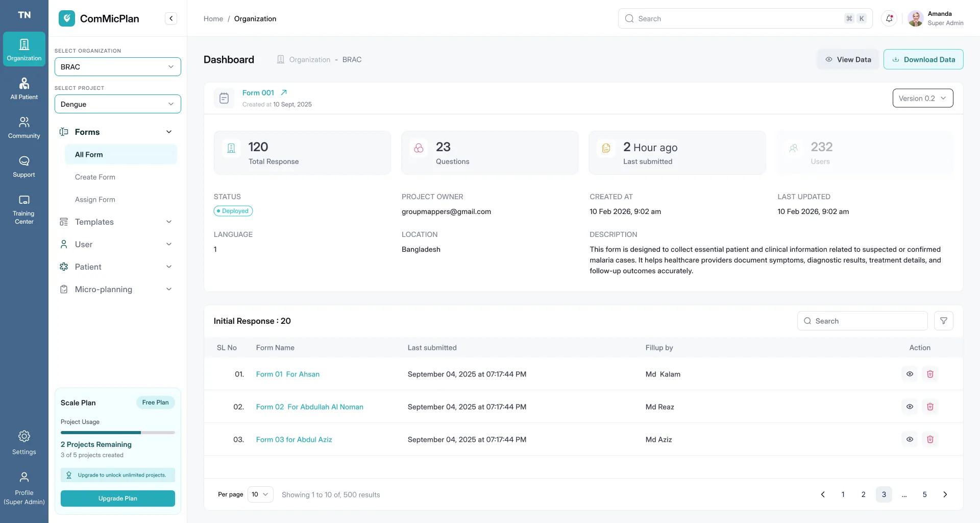Click Amanda's profile avatar

916,18
